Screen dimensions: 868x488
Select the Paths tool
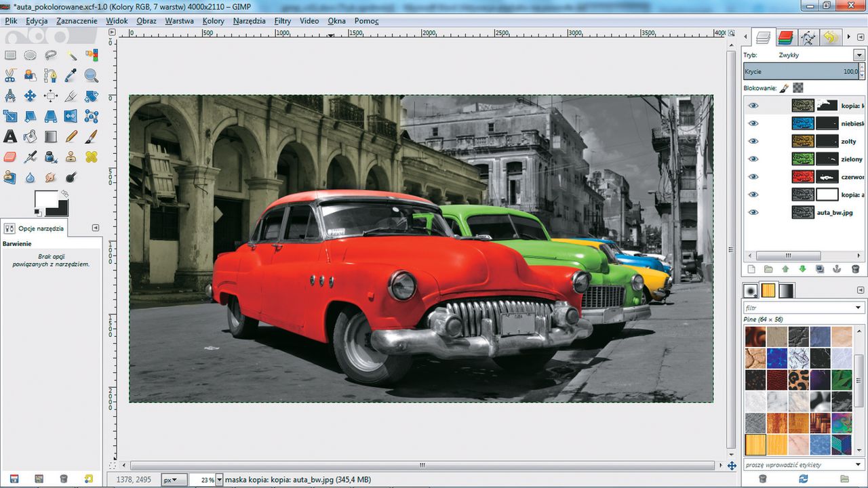tap(51, 75)
